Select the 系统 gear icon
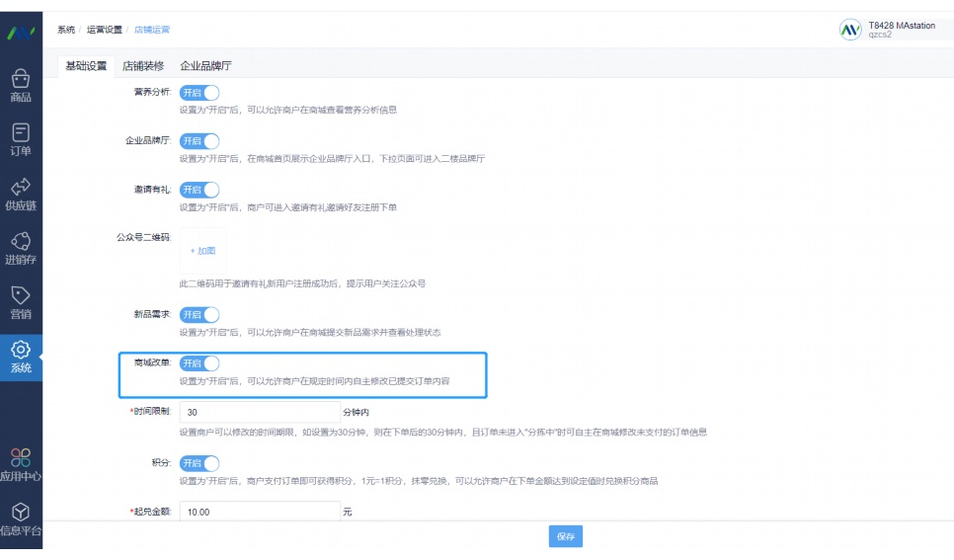Viewport: 954px width, 560px height. (21, 357)
